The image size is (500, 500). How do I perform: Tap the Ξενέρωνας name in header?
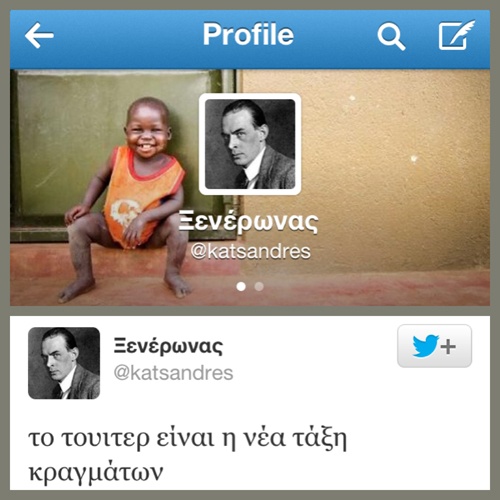pos(248,221)
